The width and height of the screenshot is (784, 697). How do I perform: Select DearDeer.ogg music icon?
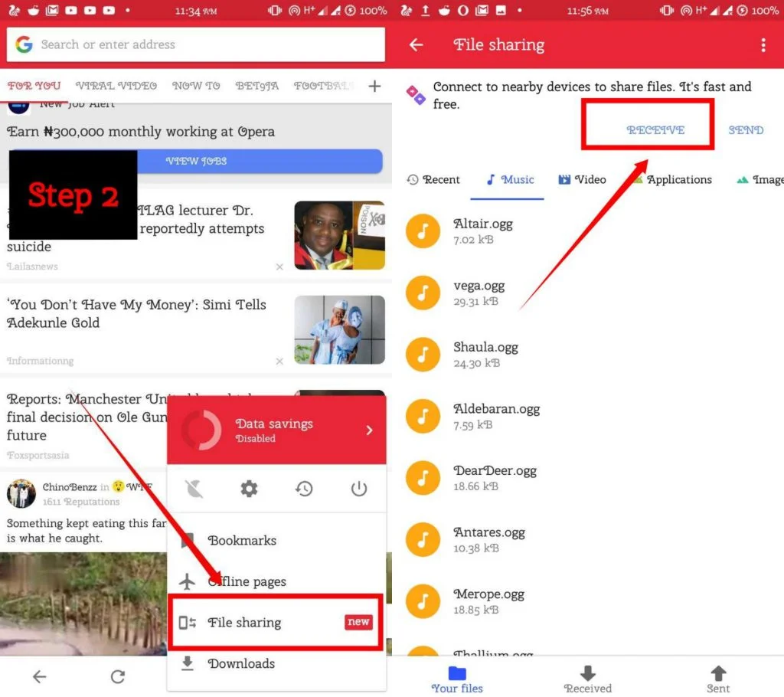pyautogui.click(x=423, y=478)
